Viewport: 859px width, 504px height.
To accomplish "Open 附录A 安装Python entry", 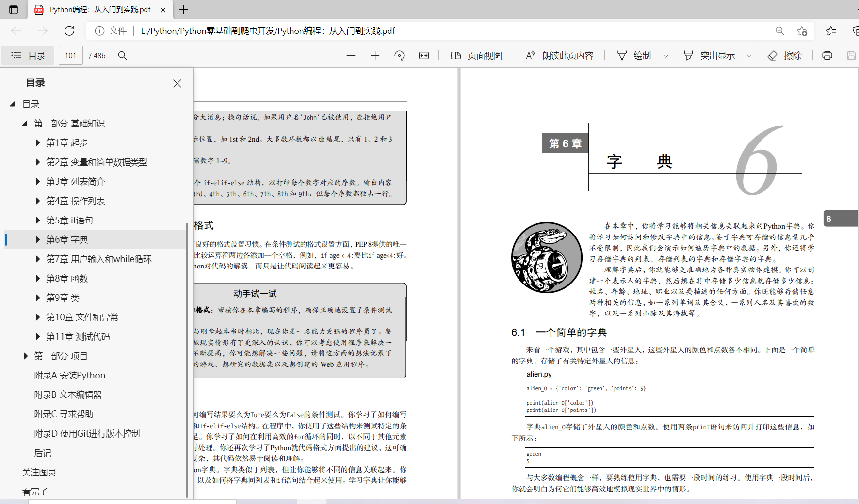I will [69, 375].
